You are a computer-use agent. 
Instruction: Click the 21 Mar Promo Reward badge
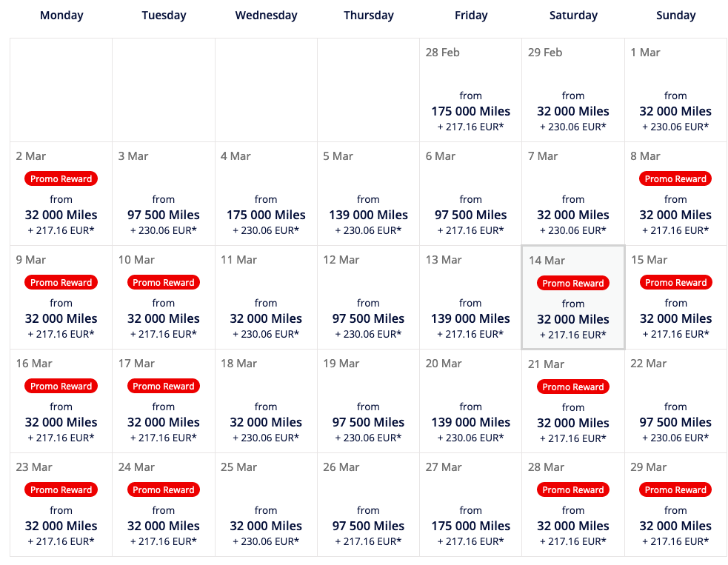click(x=573, y=387)
